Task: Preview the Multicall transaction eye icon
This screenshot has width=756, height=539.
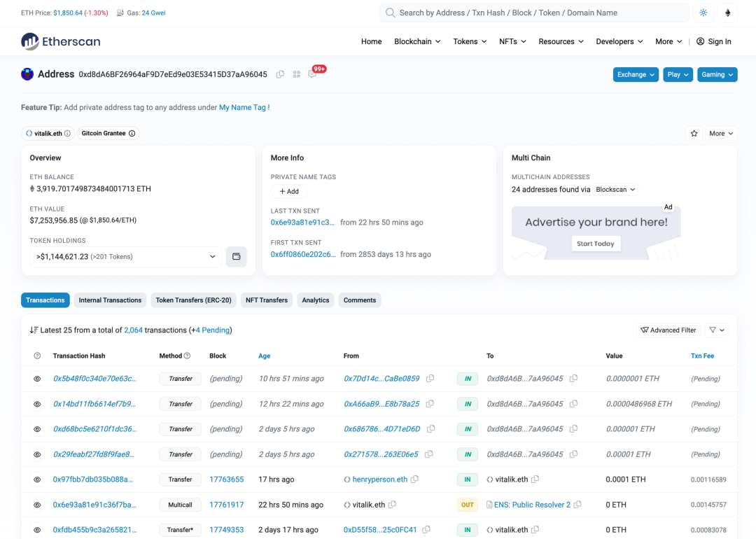Action: (x=37, y=505)
